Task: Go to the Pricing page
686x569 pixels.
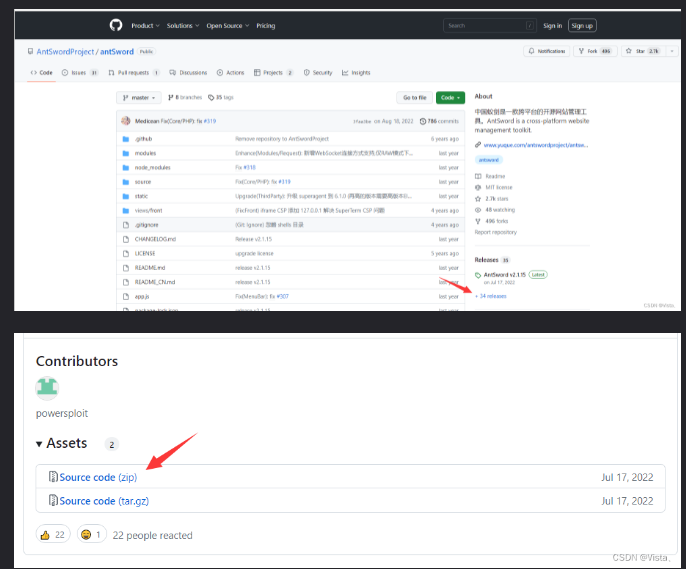Action: coord(266,26)
